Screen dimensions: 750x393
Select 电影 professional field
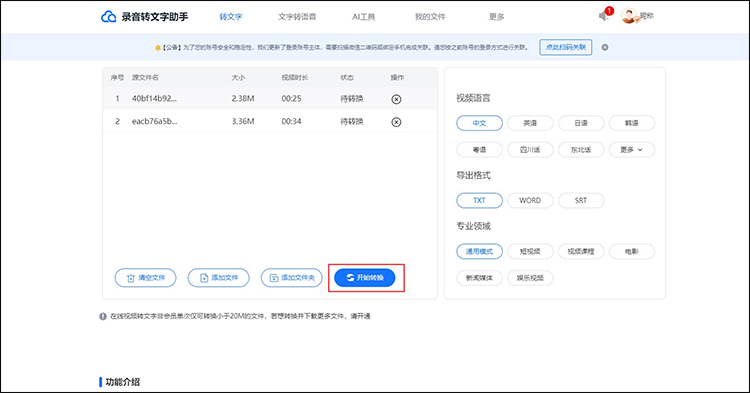coord(632,251)
